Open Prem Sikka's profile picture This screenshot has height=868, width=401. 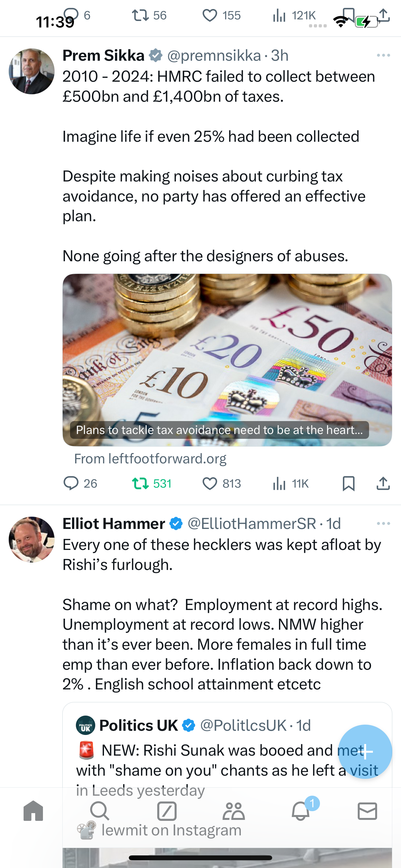[x=32, y=71]
